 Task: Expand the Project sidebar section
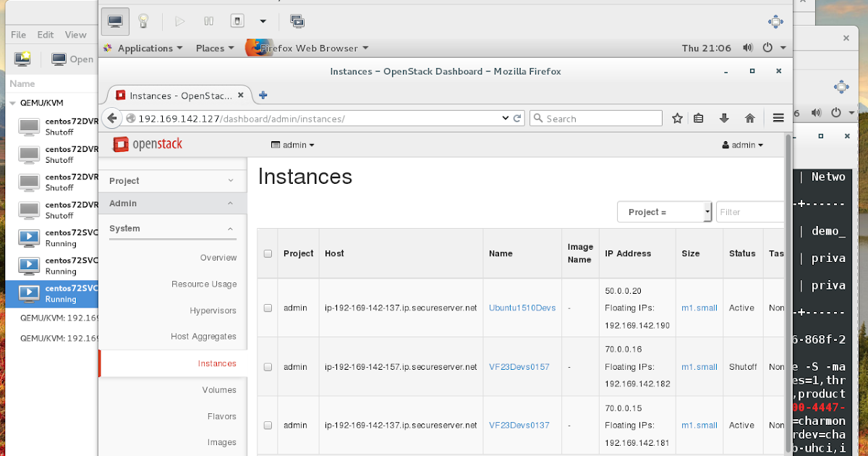click(x=172, y=181)
